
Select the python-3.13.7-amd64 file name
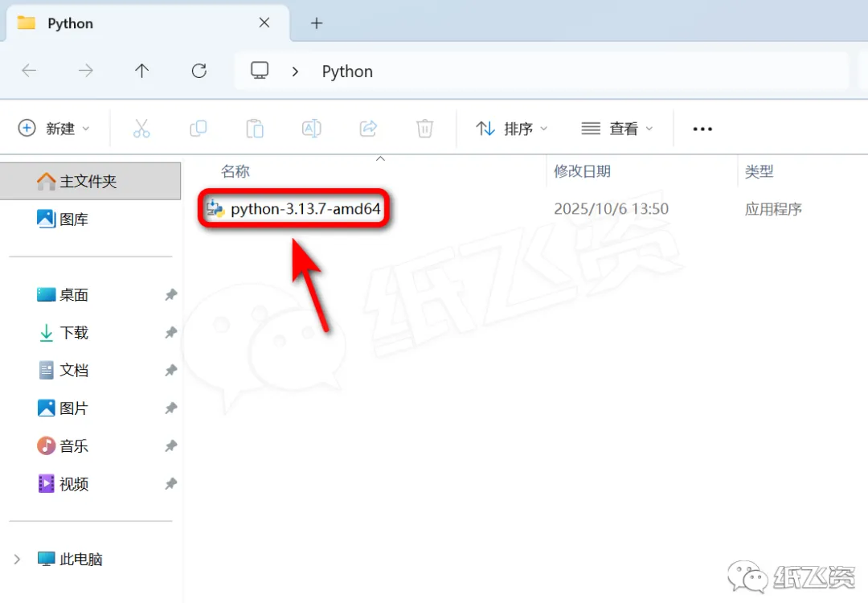pyautogui.click(x=305, y=209)
